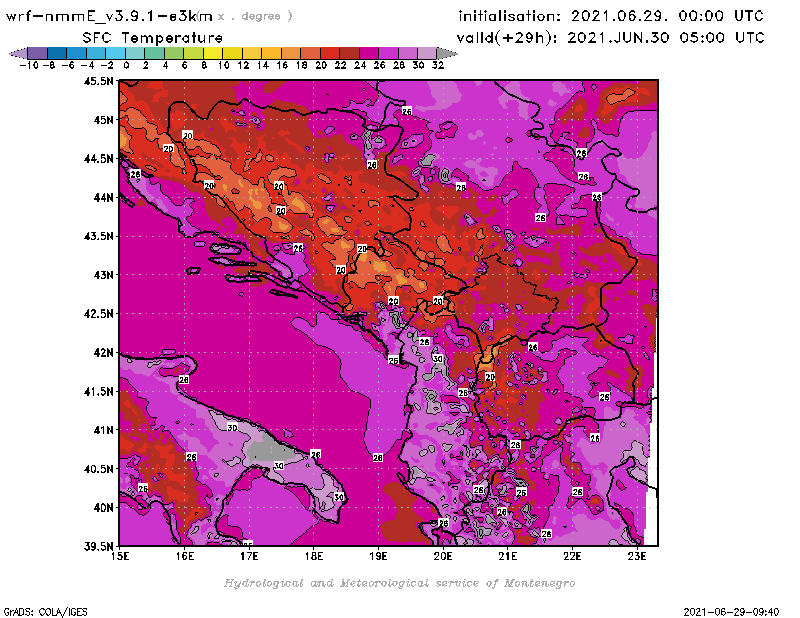Viewport: 800px width, 618px height.
Task: Click the 43N latitude label
Action: tap(104, 275)
